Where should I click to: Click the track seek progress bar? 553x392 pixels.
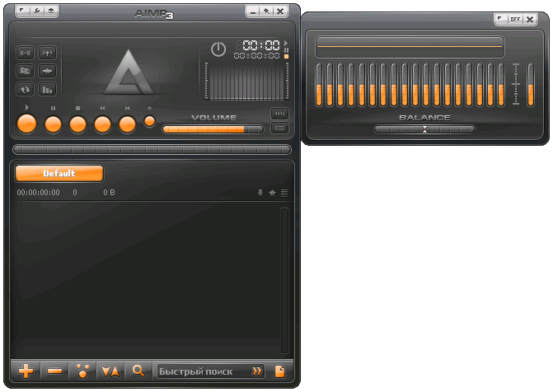152,149
